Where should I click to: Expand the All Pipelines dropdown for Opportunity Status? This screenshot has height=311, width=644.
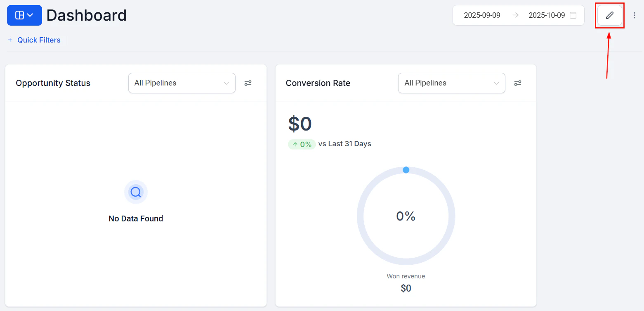point(182,83)
